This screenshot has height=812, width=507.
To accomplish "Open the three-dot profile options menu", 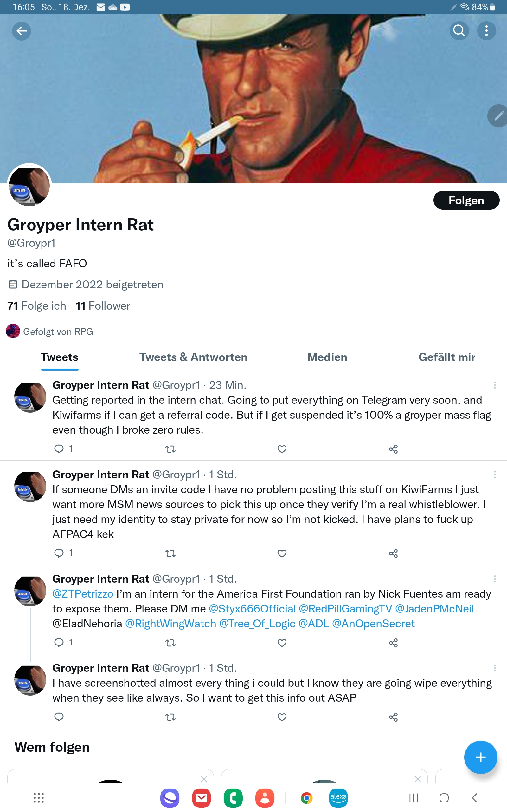I will click(486, 31).
